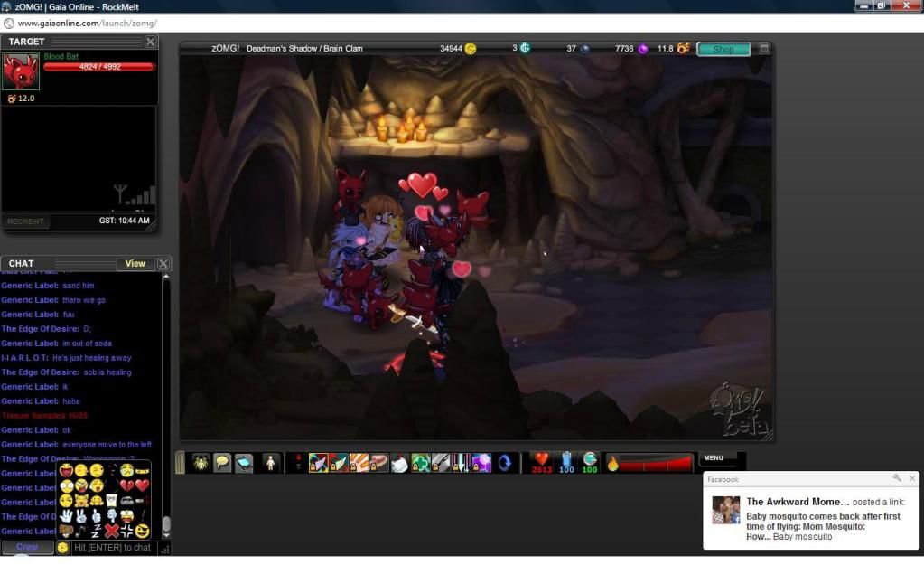Click the purple orb icon beside 7736
Viewport: 924px width, 565px height.
click(643, 48)
